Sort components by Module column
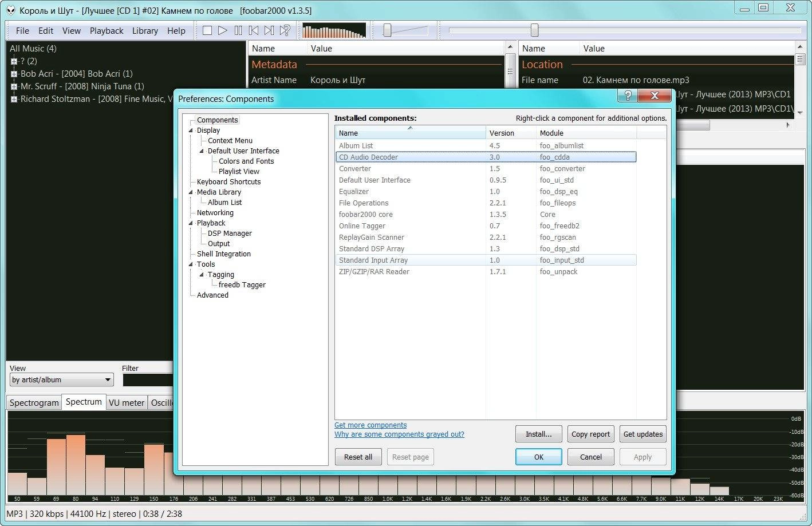This screenshot has width=812, height=526. click(x=586, y=133)
